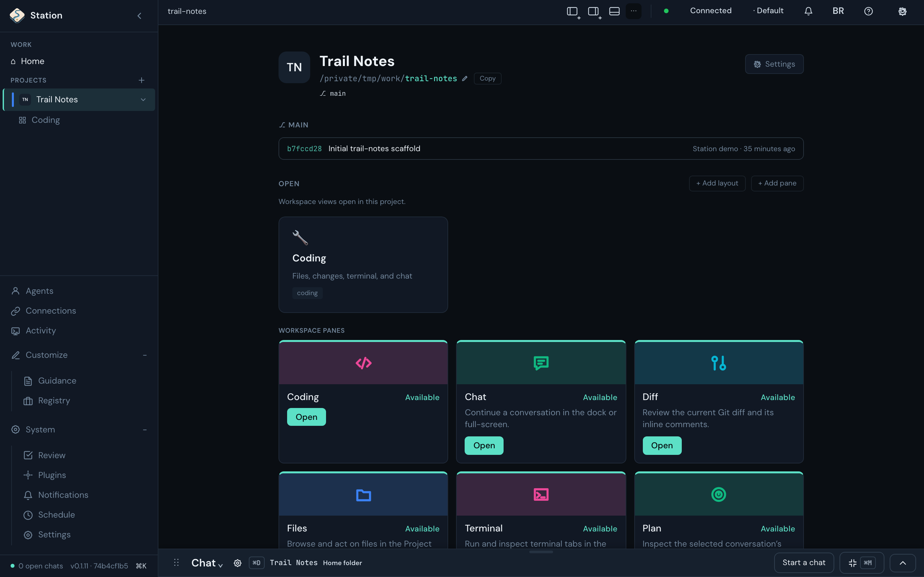This screenshot has width=924, height=577.
Task: Click the coding tag on the card
Action: (x=308, y=293)
